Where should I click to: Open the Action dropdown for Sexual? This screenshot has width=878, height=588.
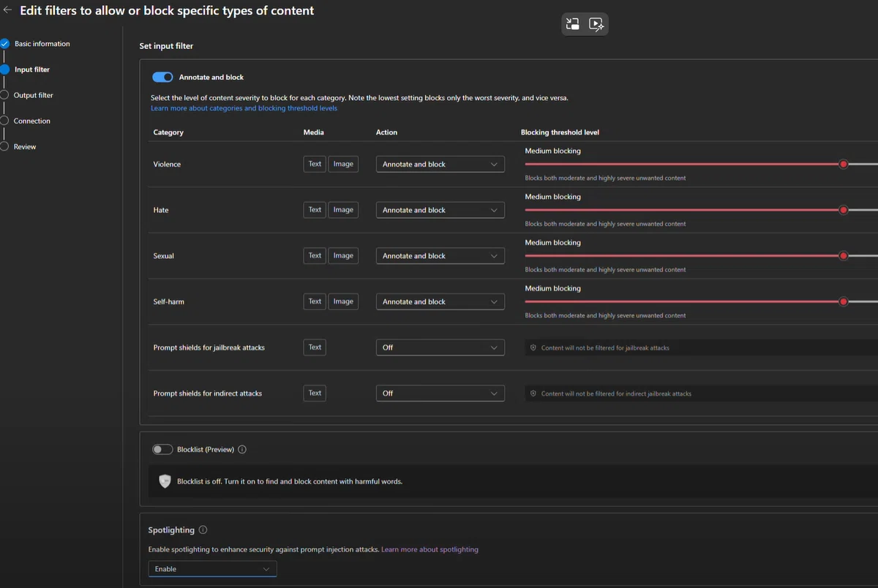[x=440, y=256]
